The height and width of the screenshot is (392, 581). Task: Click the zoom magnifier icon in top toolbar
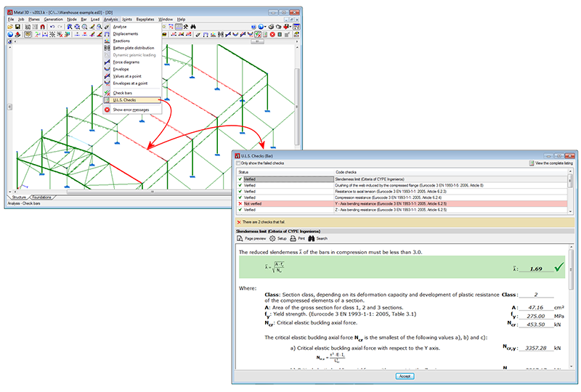pyautogui.click(x=85, y=27)
